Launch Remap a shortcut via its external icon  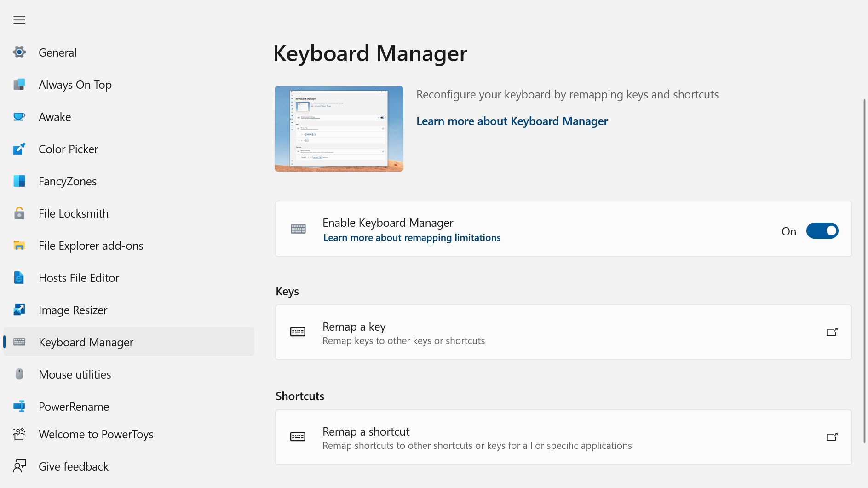coord(832,437)
